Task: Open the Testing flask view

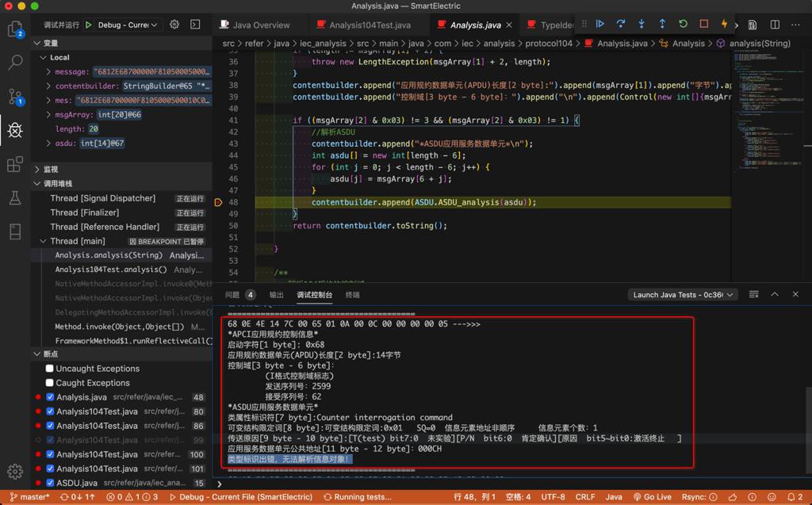Action: [x=15, y=198]
